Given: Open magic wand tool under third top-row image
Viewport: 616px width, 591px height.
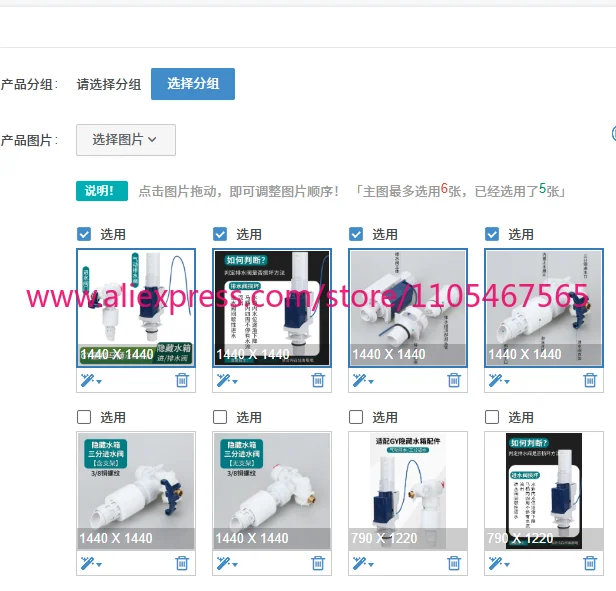Looking at the screenshot, I should pyautogui.click(x=363, y=380).
